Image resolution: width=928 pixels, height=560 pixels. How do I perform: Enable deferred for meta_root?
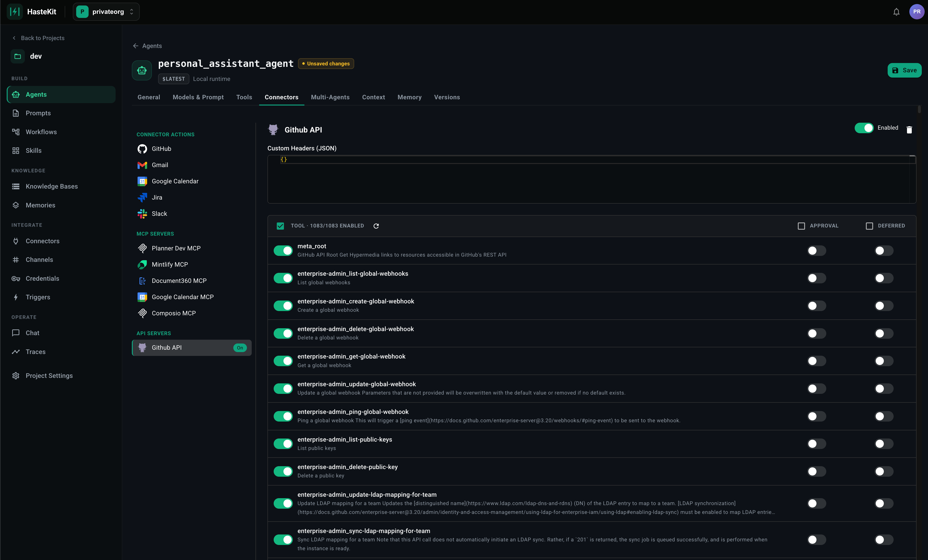coord(884,251)
